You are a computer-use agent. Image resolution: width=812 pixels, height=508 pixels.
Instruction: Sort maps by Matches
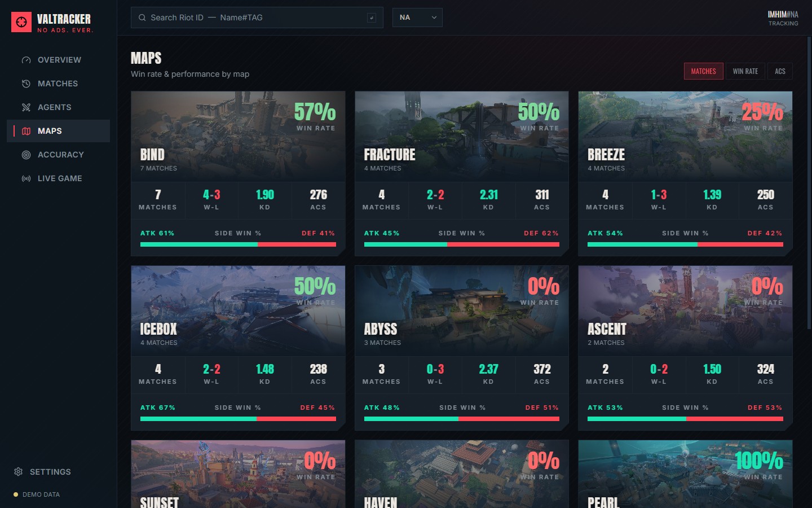[703, 71]
